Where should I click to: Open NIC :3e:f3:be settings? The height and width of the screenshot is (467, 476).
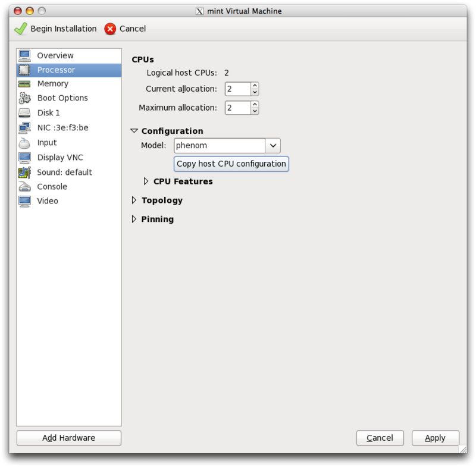[69, 128]
